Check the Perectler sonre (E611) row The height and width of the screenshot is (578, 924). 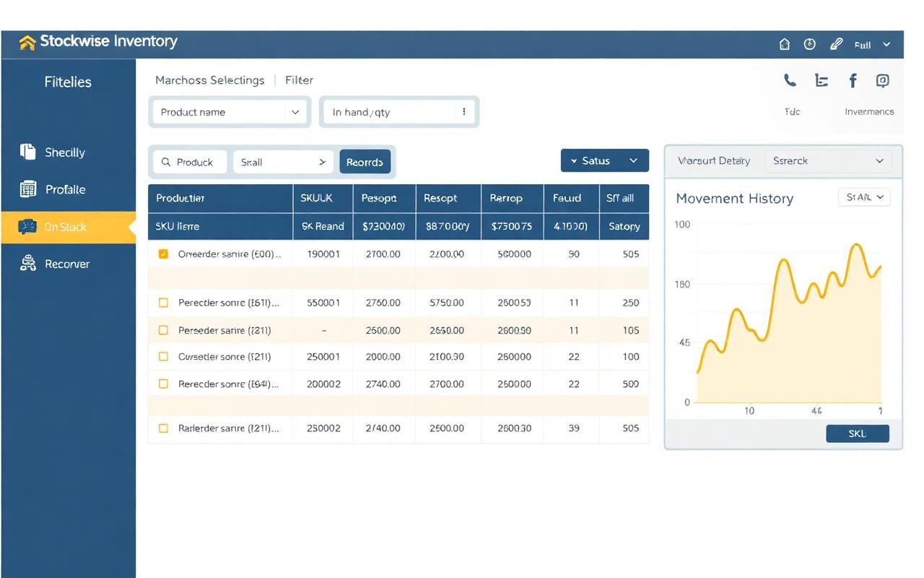pyautogui.click(x=163, y=303)
